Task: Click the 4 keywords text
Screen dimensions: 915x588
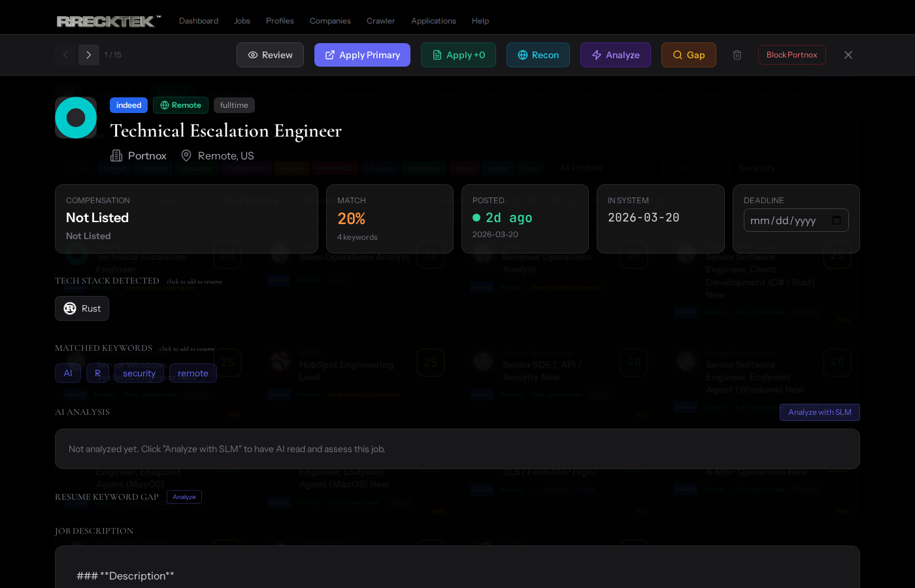Action: coord(358,237)
